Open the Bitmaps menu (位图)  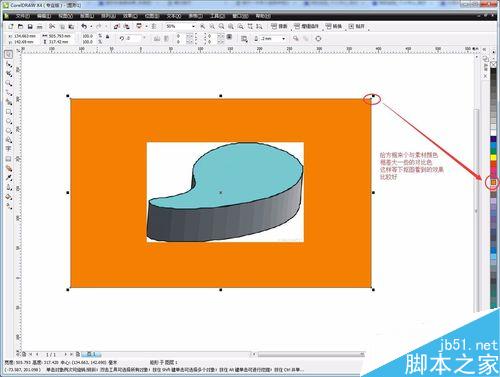pos(152,16)
